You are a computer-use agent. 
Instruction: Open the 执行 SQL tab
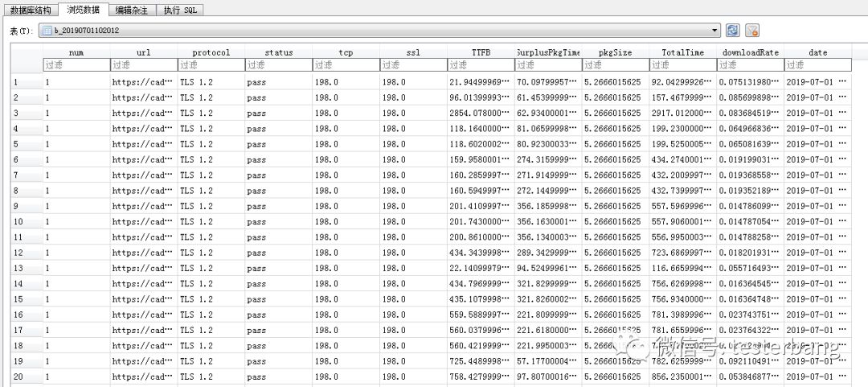(180, 10)
